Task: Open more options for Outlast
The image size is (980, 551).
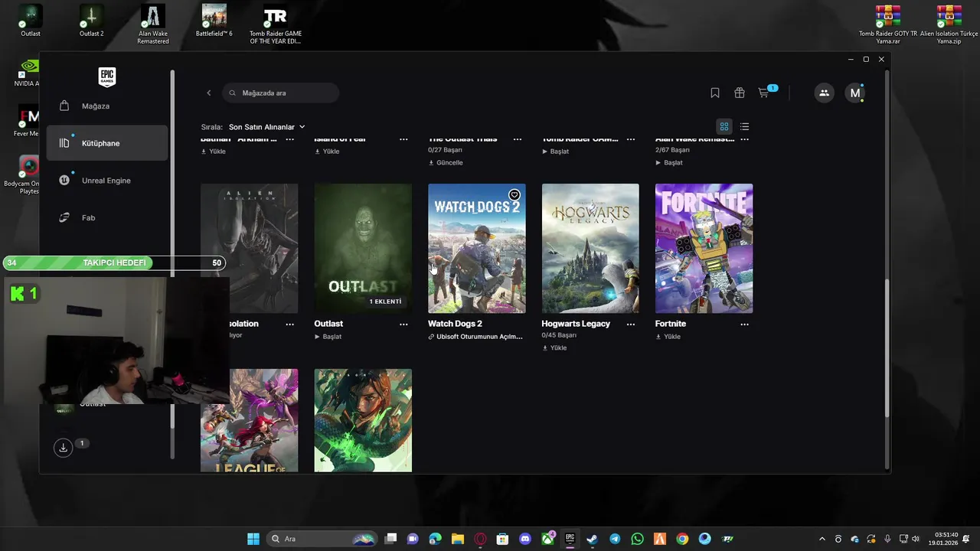Action: pos(403,324)
